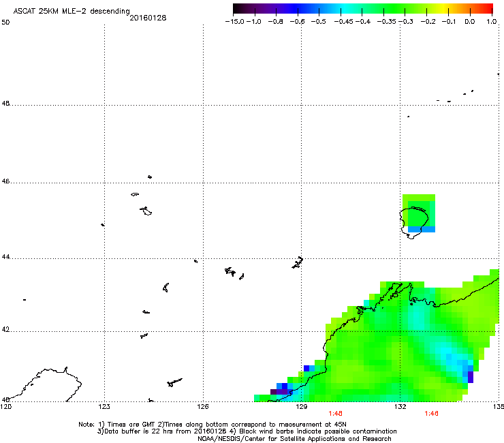
Task: Click the longitude label 132
Action: (400, 407)
